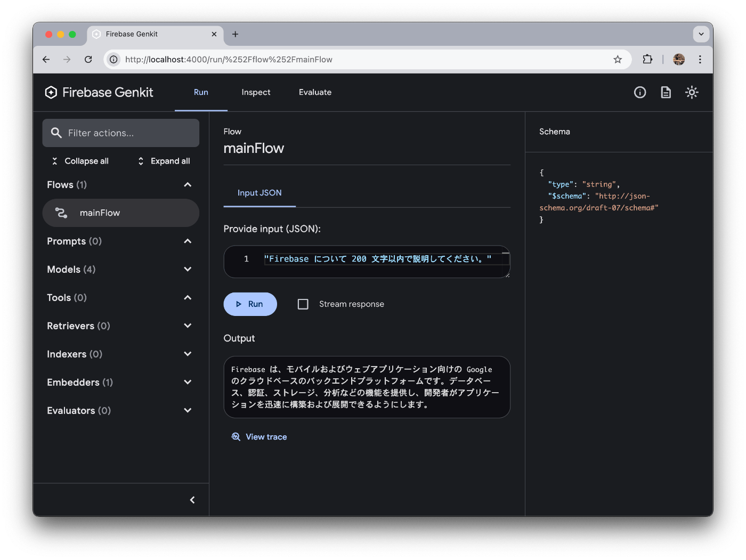Open Chrome three-dot menu
The image size is (746, 560).
coord(700,59)
